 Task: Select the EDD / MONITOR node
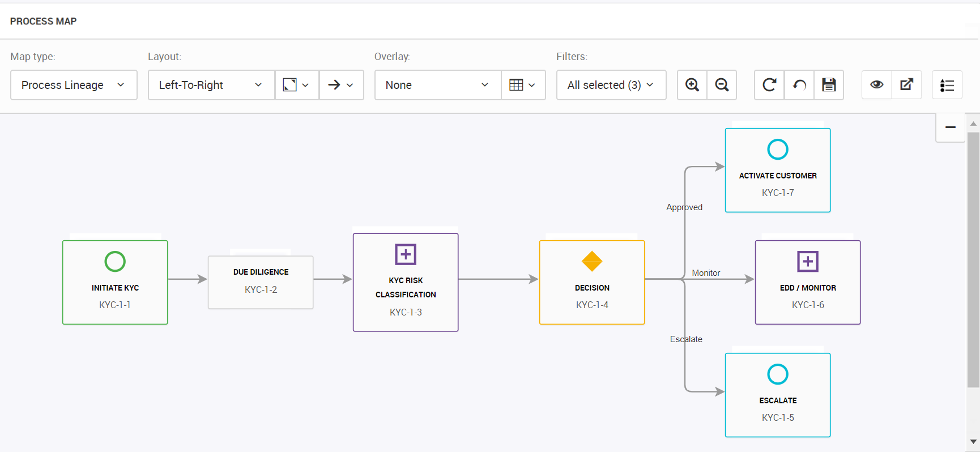click(x=808, y=282)
